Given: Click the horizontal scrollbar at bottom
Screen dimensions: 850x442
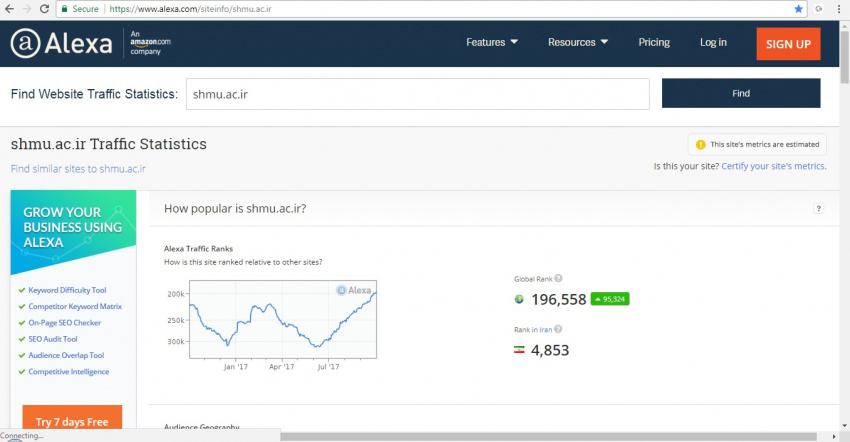Looking at the screenshot, I should (x=548, y=437).
